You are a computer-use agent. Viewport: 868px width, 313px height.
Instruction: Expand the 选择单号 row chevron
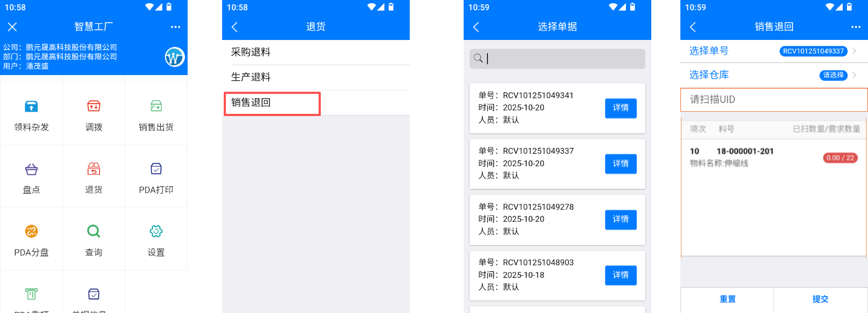pos(854,51)
